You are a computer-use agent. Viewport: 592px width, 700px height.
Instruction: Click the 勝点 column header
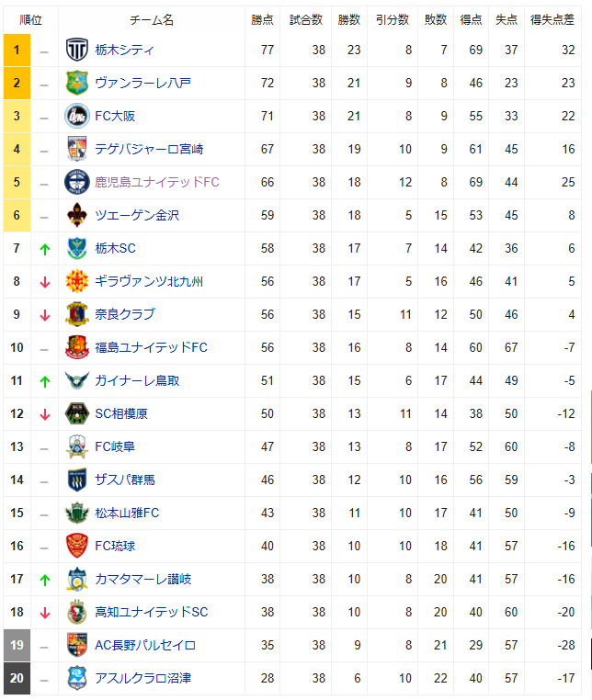coord(262,19)
